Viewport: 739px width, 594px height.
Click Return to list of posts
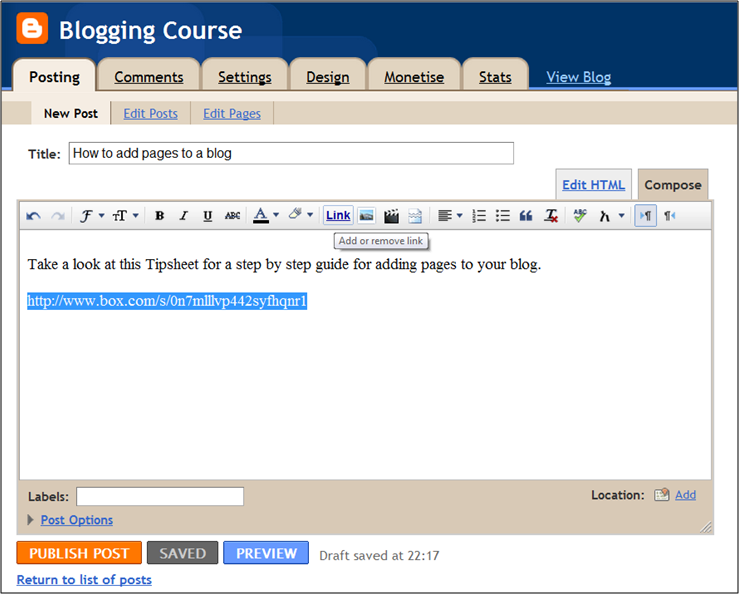click(x=84, y=579)
